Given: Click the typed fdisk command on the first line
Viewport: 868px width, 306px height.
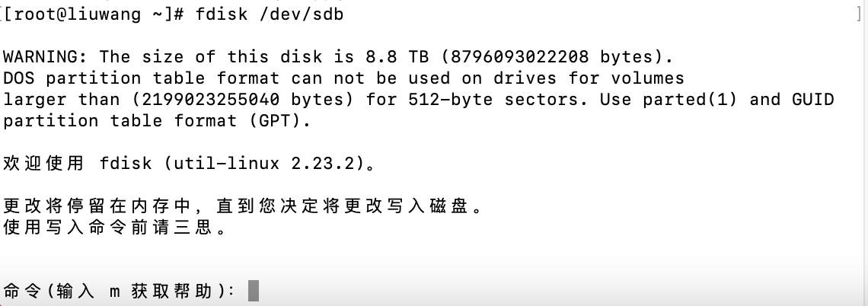Looking at the screenshot, I should (x=222, y=14).
